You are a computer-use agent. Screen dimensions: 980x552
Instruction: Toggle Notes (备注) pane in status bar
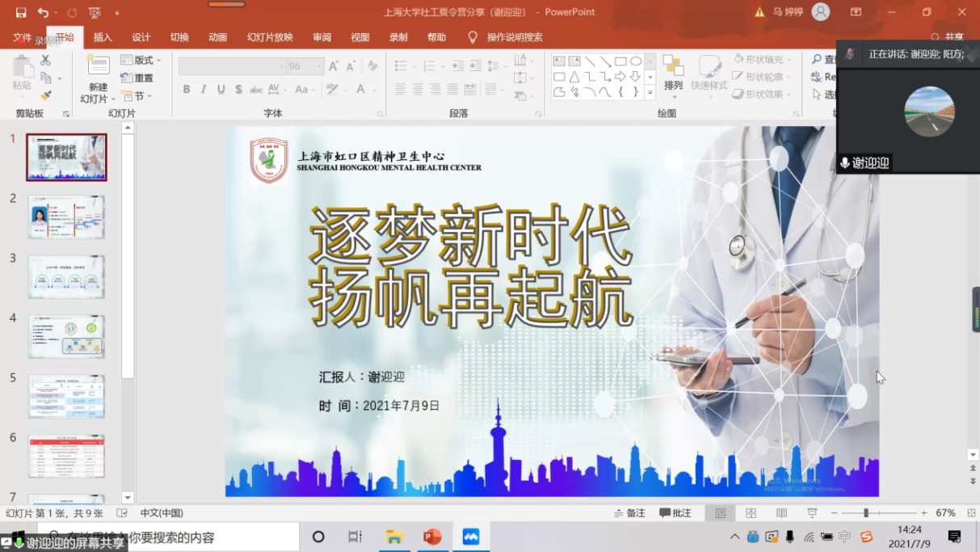click(630, 513)
